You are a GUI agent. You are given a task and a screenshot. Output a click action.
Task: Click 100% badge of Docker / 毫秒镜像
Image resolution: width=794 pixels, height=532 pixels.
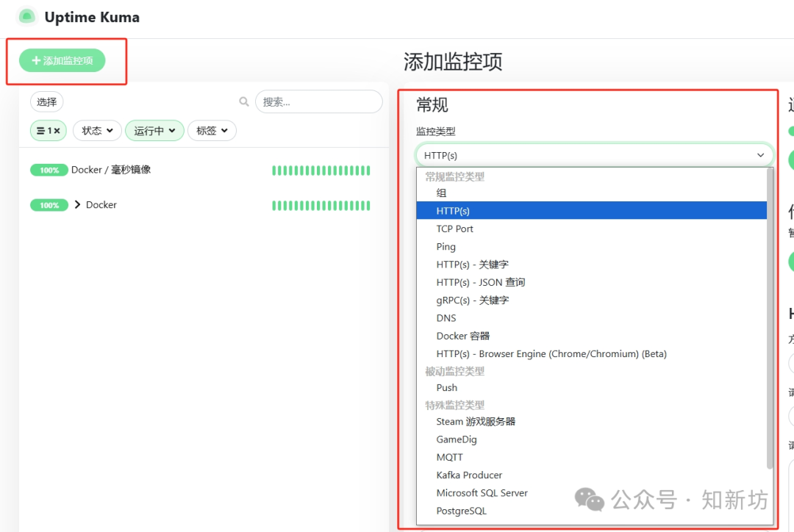pyautogui.click(x=49, y=170)
